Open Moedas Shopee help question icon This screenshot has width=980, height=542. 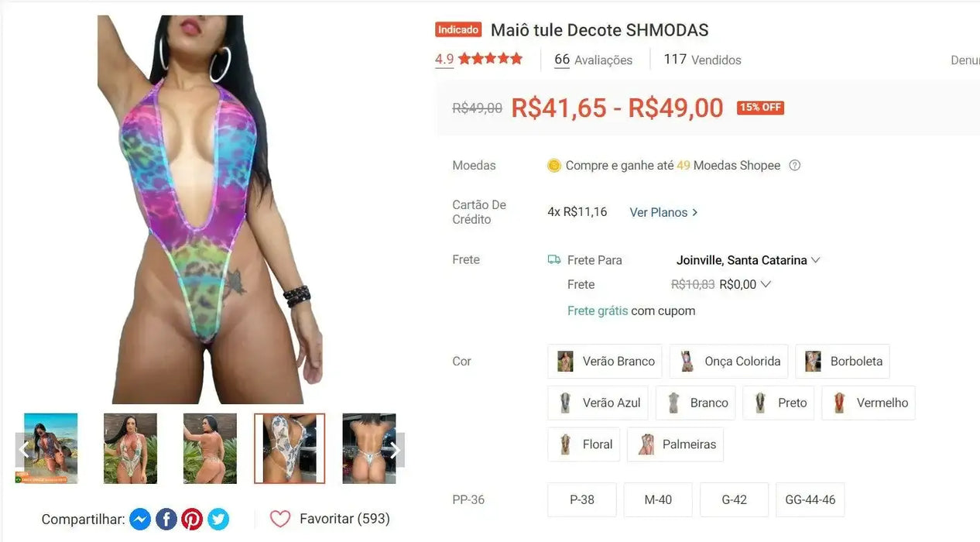794,165
